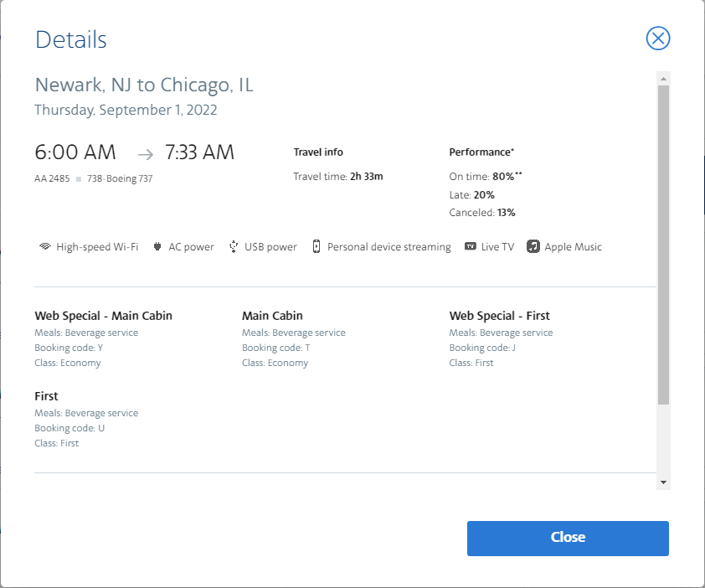Click the USB power icon
Viewport: 705px width, 588px height.
pyautogui.click(x=234, y=247)
